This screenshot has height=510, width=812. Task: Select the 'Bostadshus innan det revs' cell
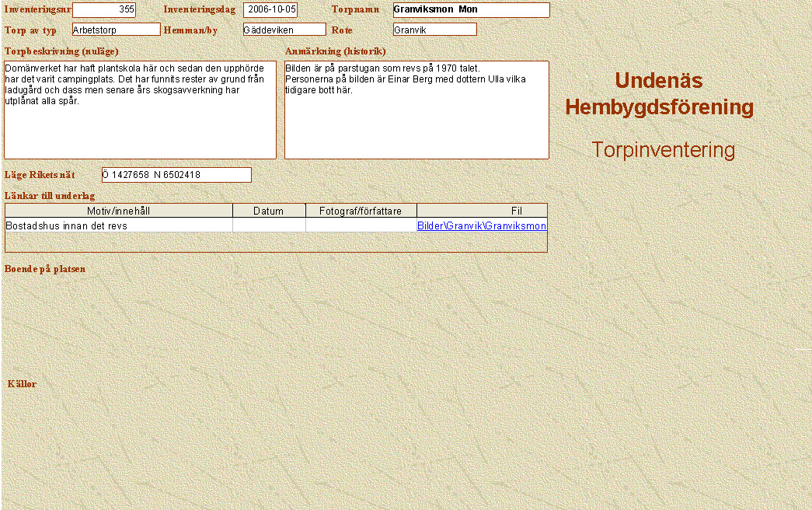119,225
